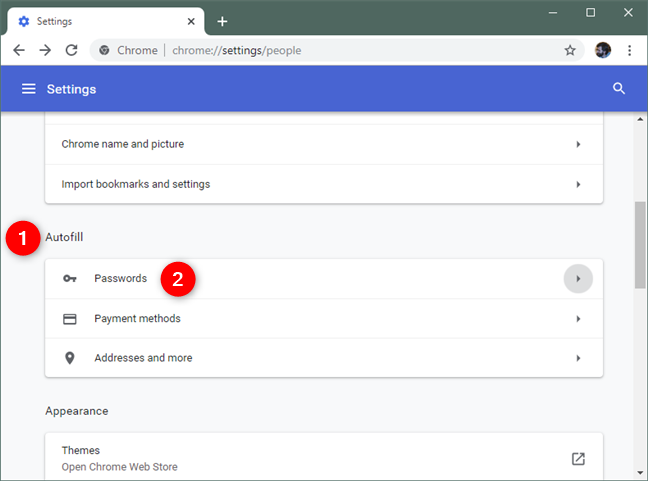The width and height of the screenshot is (648, 481).
Task: Open Chrome Web Store via external link icon
Action: click(x=578, y=459)
